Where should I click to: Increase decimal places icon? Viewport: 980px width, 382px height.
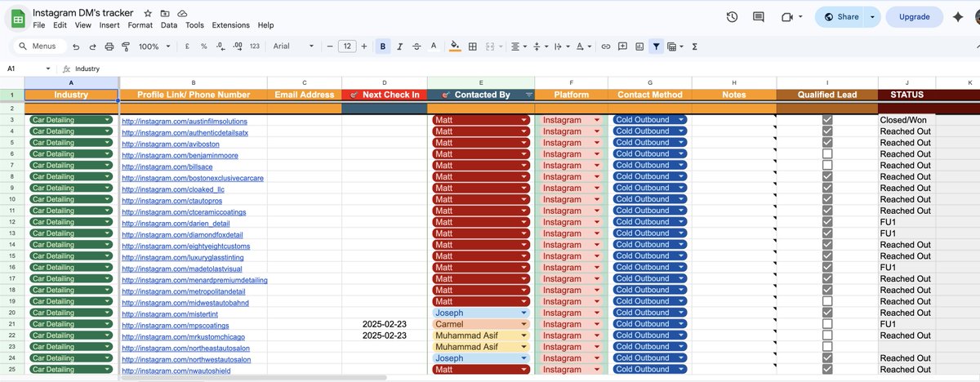(x=238, y=47)
